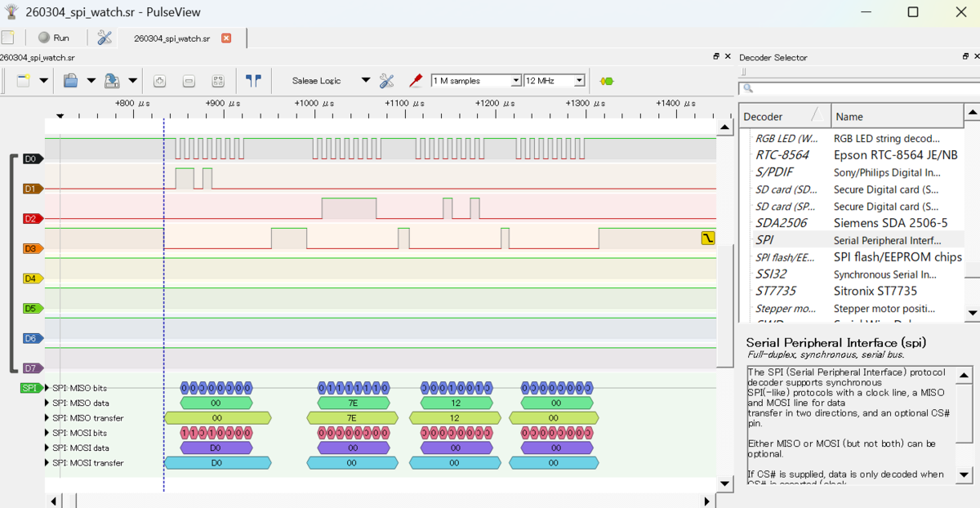
Task: Click the Saleae Logic device button
Action: pos(317,81)
